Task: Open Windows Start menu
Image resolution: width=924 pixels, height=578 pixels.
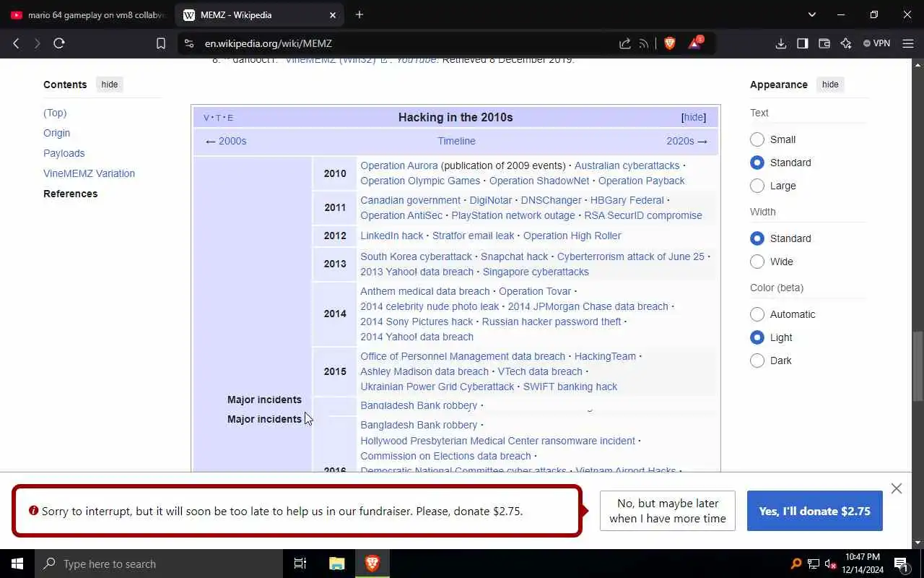Action: [x=17, y=564]
